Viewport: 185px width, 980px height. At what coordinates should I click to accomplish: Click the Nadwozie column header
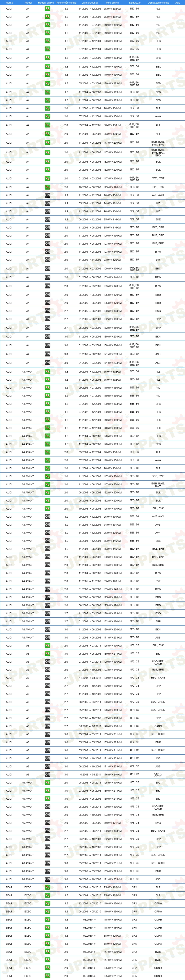pyautogui.click(x=134, y=2)
